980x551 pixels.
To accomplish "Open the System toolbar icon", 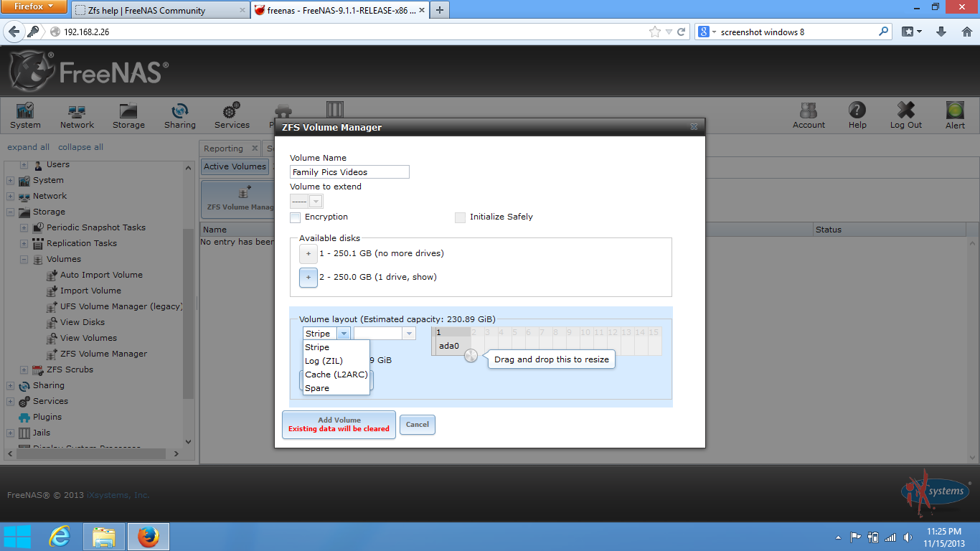I will (25, 116).
